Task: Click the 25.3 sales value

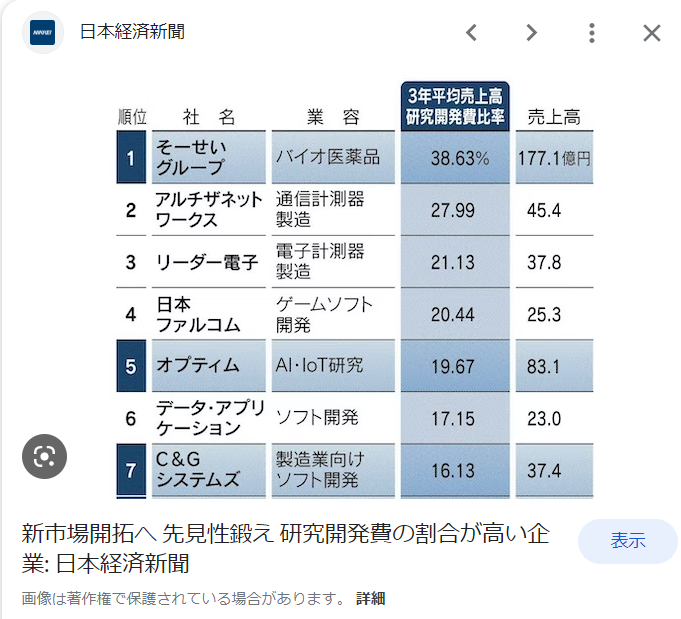Action: click(x=544, y=314)
